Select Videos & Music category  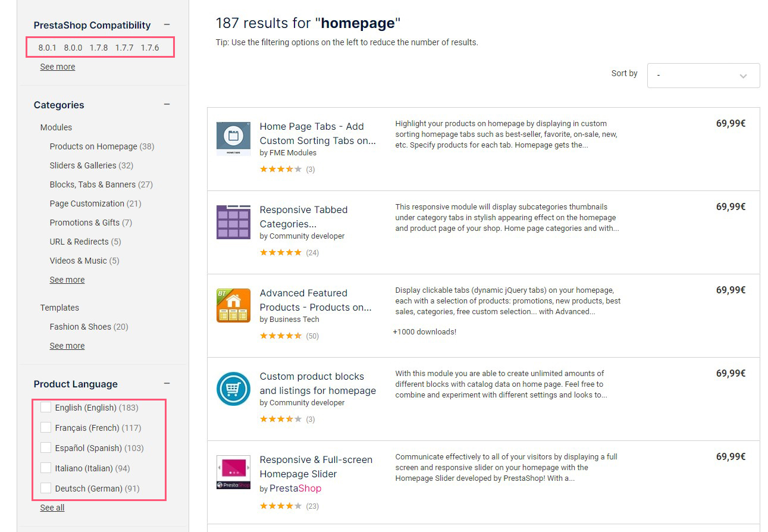[x=84, y=261]
